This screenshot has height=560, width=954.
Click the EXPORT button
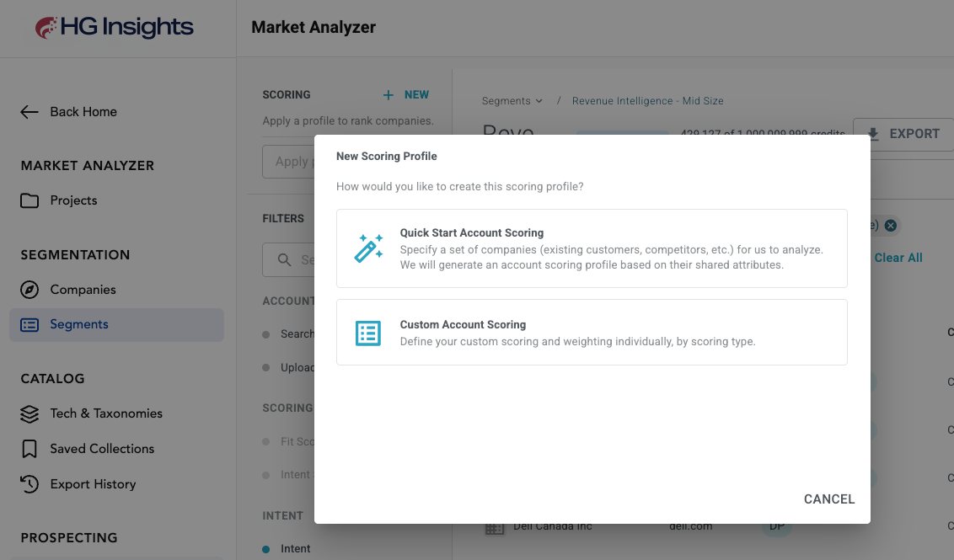click(x=903, y=134)
